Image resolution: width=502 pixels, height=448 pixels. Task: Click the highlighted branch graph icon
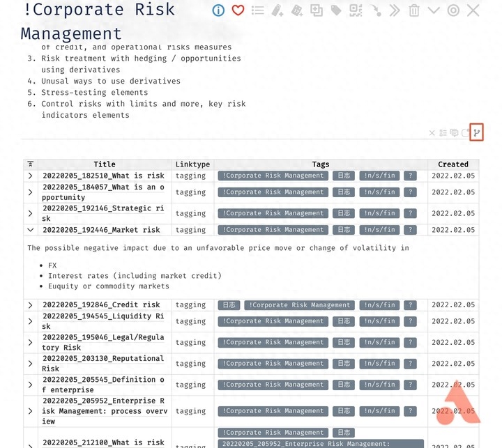(x=477, y=132)
